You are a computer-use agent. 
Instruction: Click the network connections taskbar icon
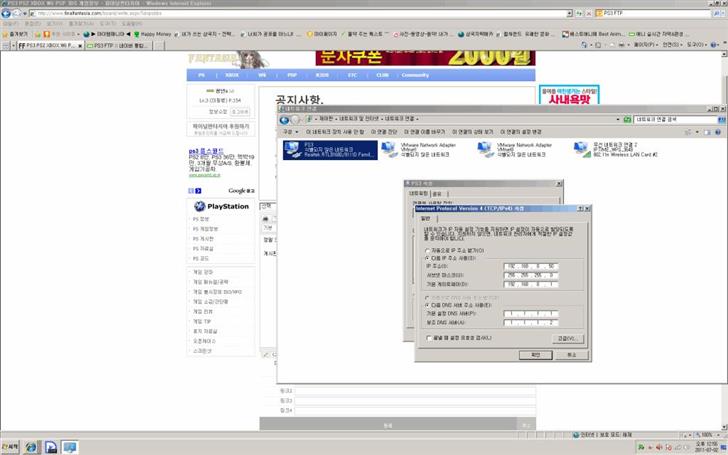tap(70, 447)
